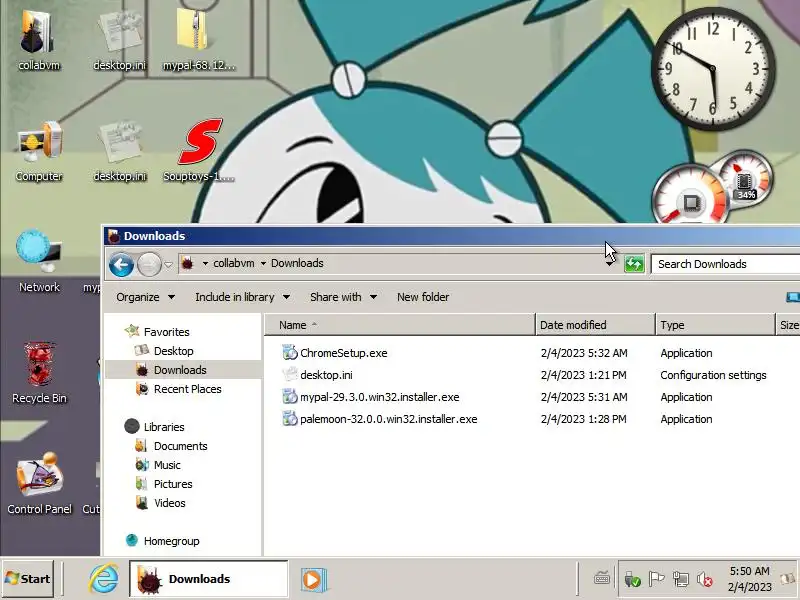Refresh the Downloads folder view
This screenshot has width=800, height=600.
tap(634, 264)
